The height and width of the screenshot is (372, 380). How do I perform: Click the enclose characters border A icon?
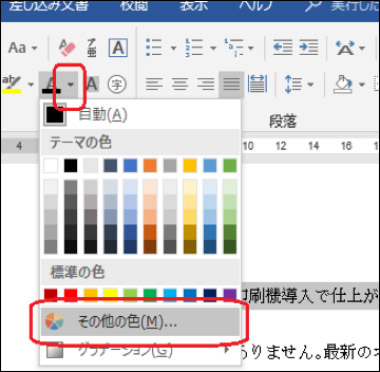click(118, 48)
